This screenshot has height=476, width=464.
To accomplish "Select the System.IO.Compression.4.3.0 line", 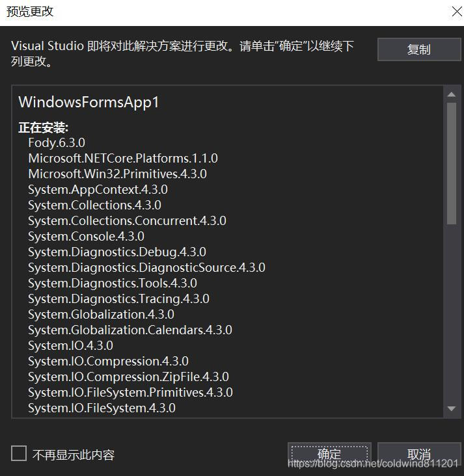I will [x=108, y=362].
